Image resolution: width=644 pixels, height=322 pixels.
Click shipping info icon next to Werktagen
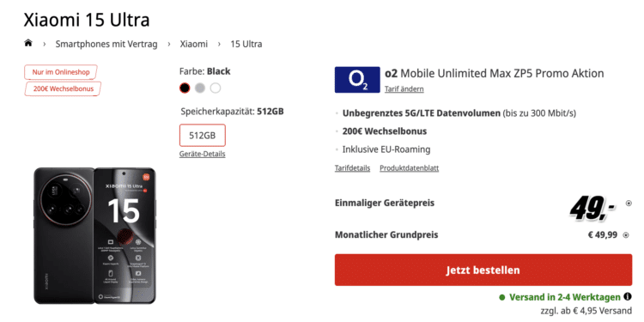[627, 296]
